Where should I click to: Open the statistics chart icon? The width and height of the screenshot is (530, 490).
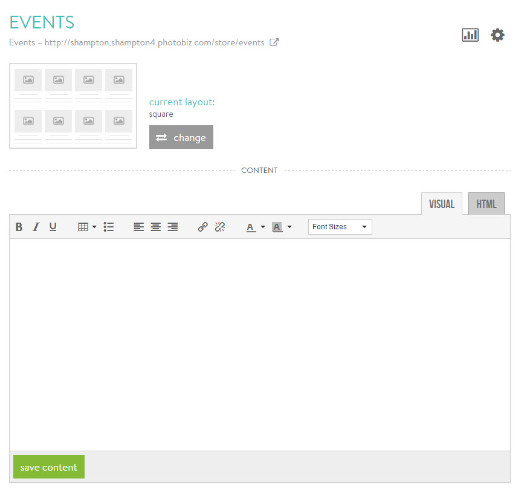(470, 35)
